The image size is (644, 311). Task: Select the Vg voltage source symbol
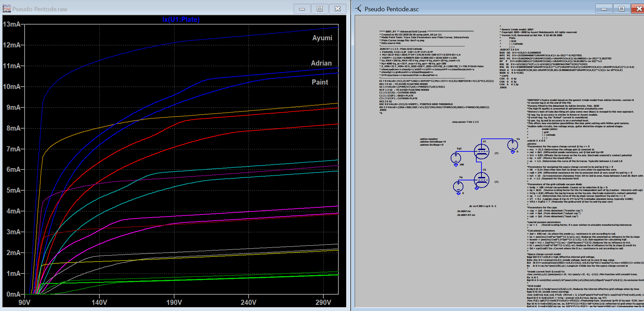pos(458,187)
